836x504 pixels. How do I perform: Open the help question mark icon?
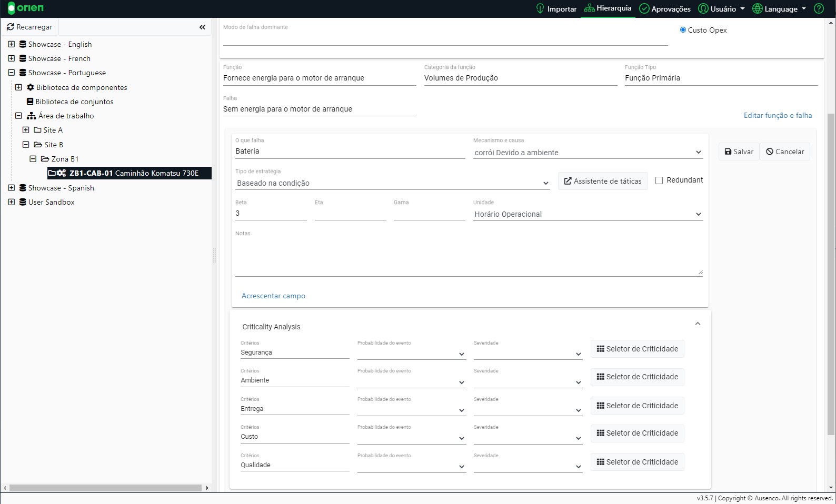click(819, 9)
